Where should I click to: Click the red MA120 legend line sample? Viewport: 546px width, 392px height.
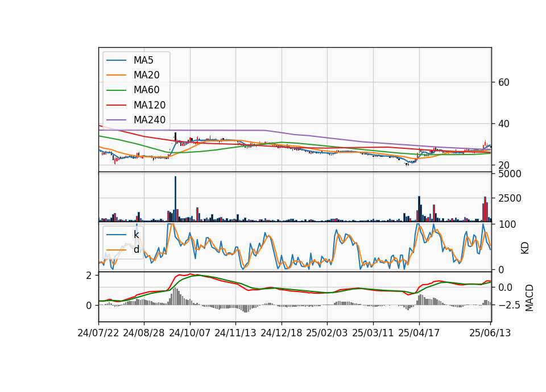116,105
